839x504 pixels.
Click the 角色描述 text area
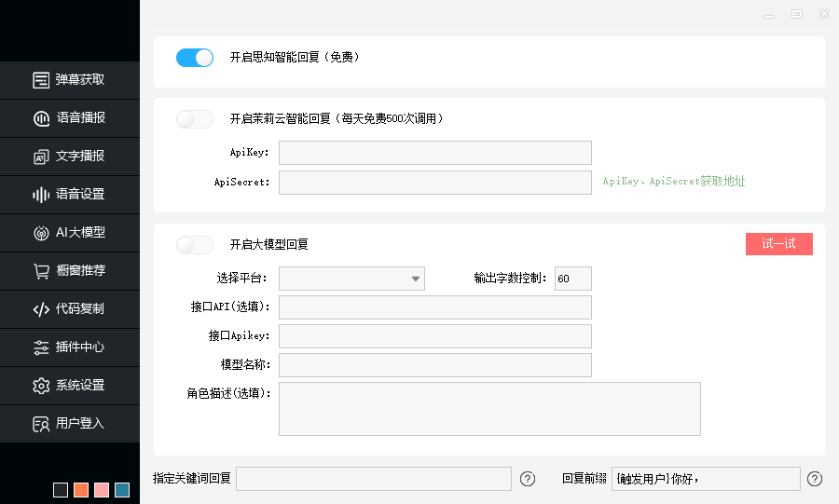489,409
